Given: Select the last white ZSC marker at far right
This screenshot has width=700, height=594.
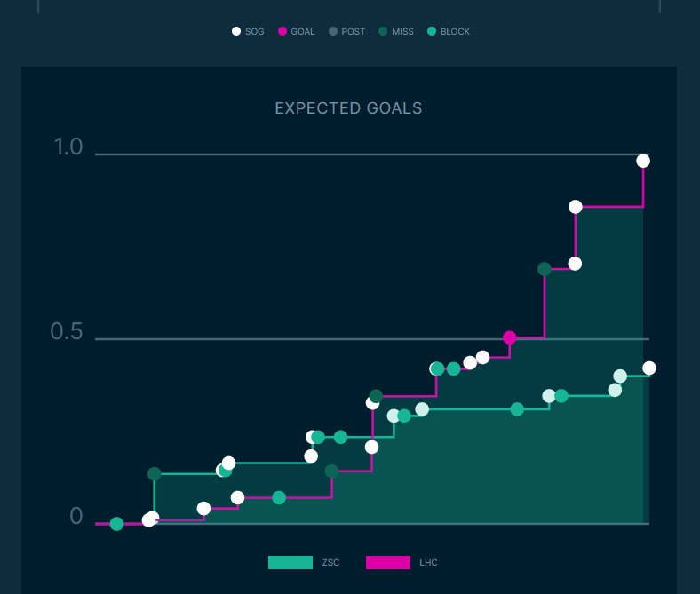Looking at the screenshot, I should pyautogui.click(x=649, y=368).
